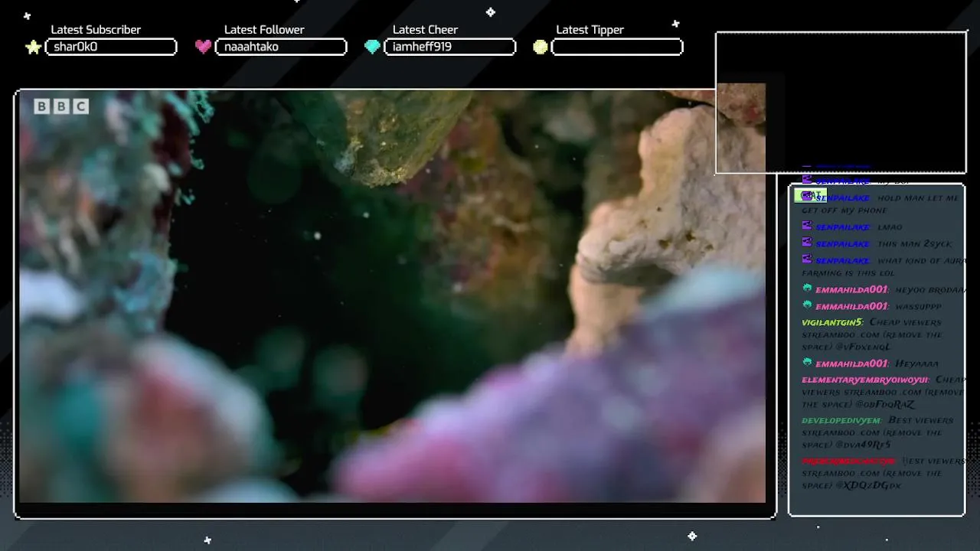This screenshot has width=980, height=551.
Task: Click badge icon beside 'this man 2syck'
Action: click(x=807, y=243)
